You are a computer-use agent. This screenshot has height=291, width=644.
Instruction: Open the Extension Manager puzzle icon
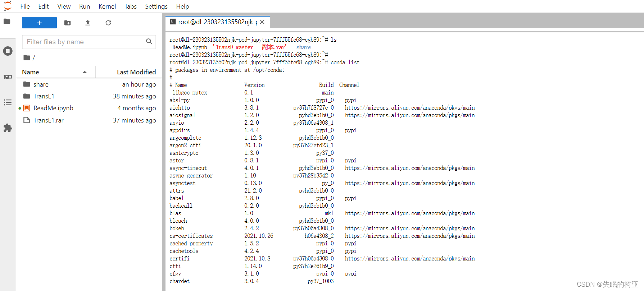click(x=8, y=128)
